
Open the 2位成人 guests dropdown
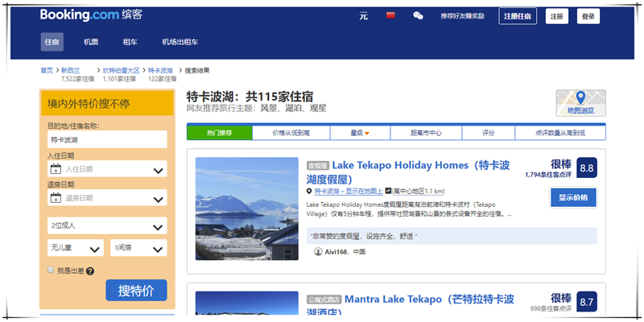coord(107,225)
